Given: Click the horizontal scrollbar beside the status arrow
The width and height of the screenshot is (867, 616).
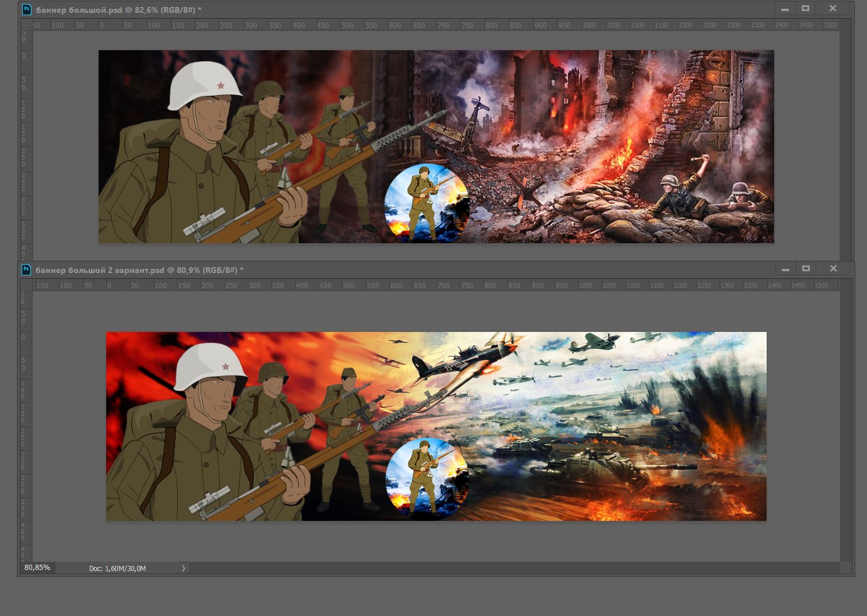Looking at the screenshot, I should click(x=514, y=568).
